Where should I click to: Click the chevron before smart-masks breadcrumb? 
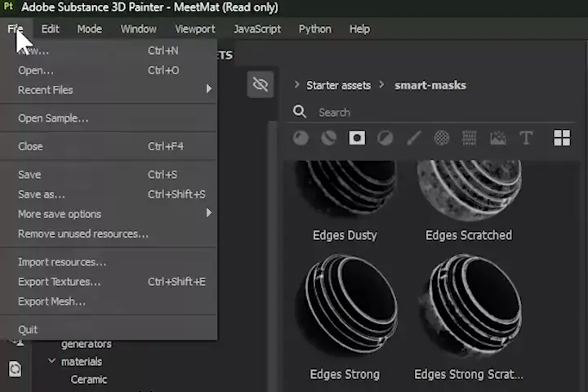(381, 84)
